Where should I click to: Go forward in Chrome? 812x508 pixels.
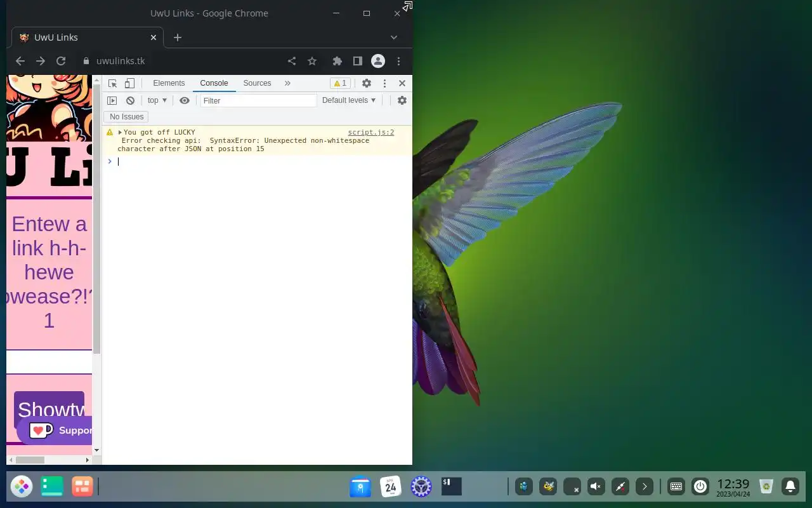[41, 61]
